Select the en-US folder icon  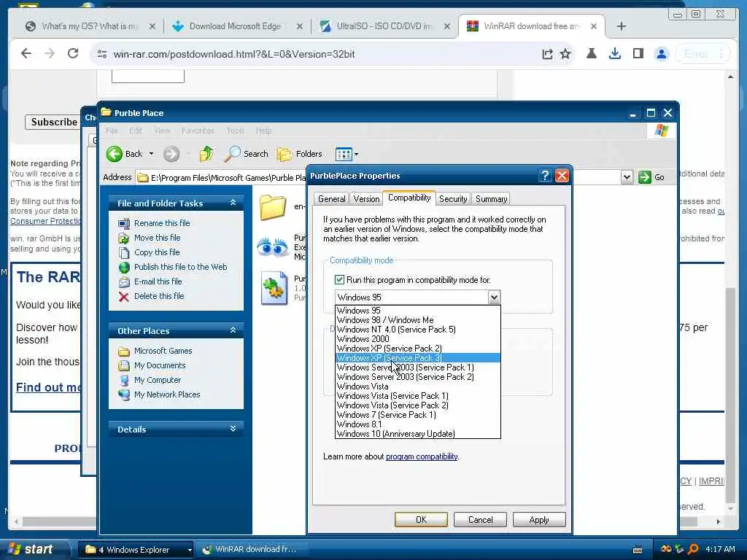pos(273,207)
